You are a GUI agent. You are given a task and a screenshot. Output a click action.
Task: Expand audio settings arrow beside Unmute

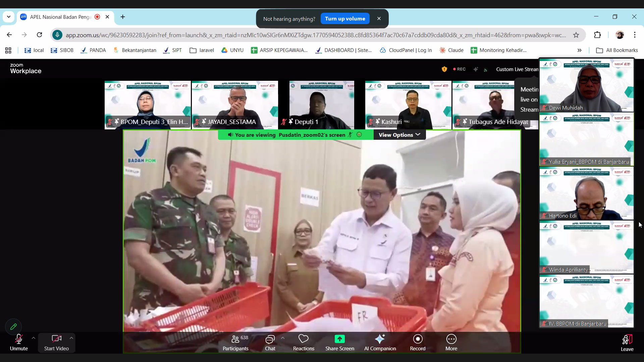click(33, 338)
